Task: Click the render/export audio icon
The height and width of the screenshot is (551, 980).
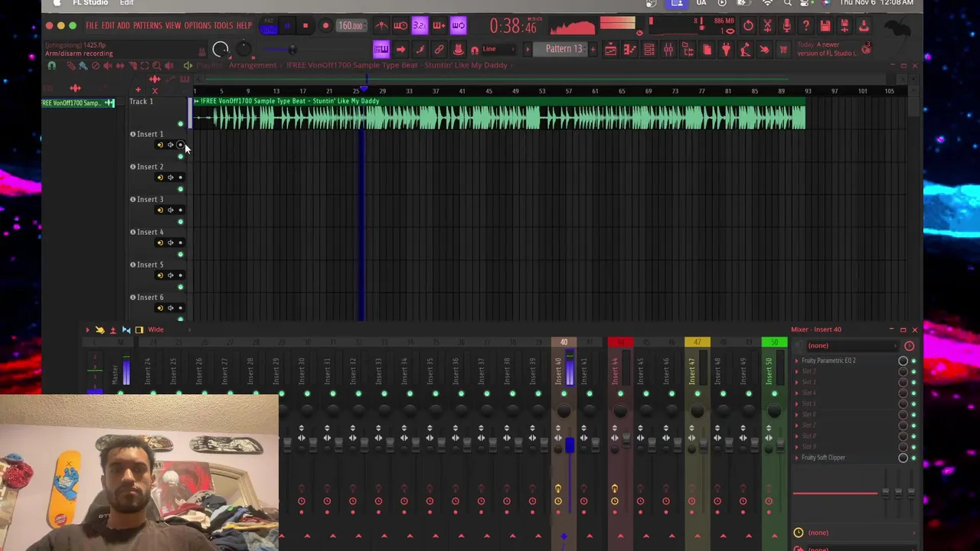Action: [864, 26]
